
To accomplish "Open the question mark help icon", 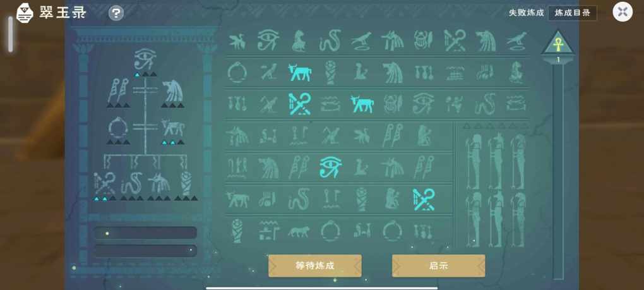I will pyautogui.click(x=116, y=13).
